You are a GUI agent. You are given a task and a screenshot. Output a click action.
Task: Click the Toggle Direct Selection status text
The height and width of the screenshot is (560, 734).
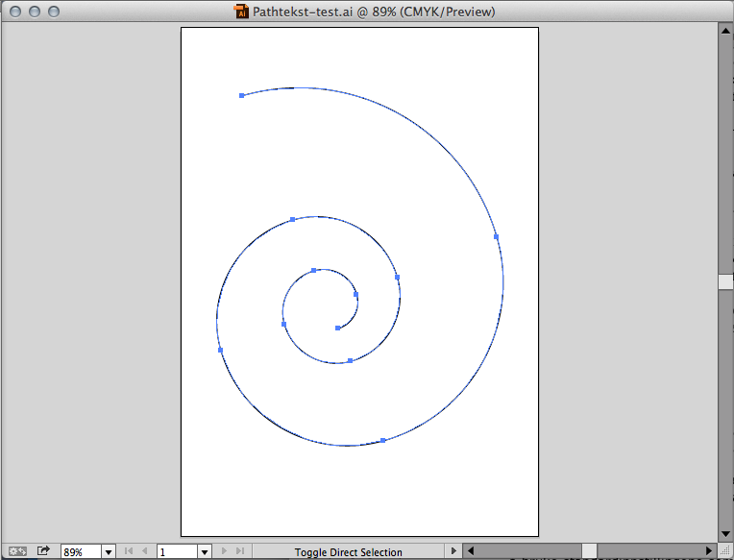pyautogui.click(x=348, y=552)
